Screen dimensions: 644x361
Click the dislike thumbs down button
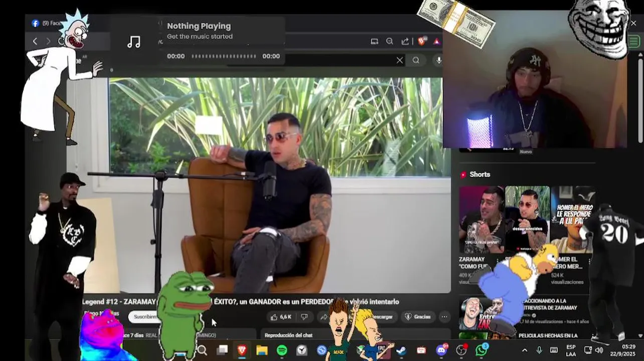[304, 317]
